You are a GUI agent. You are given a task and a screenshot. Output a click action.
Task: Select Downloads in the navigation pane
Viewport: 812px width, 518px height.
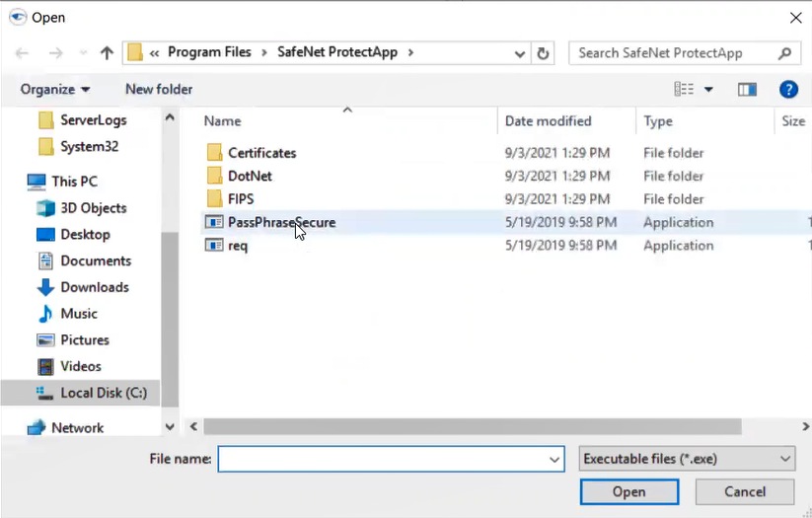point(94,287)
